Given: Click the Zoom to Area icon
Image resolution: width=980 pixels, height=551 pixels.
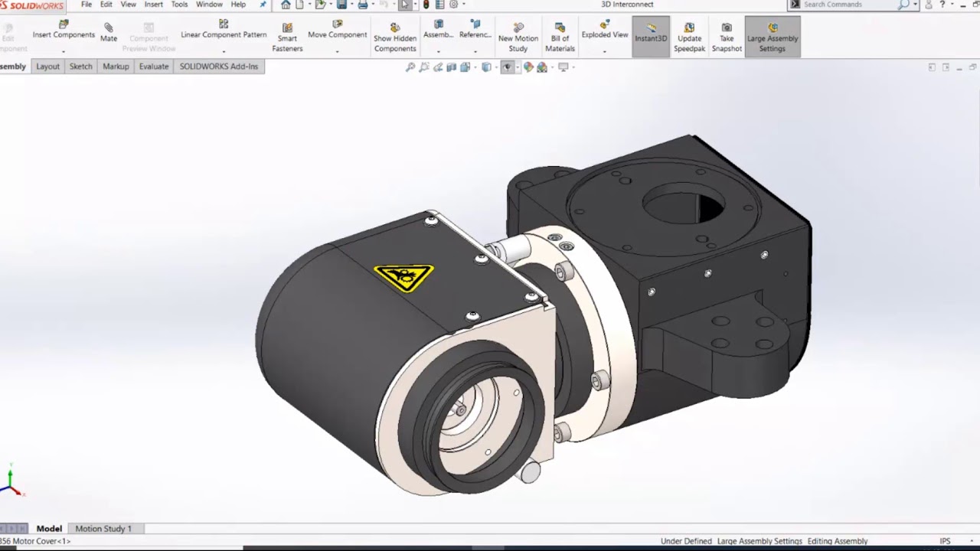Looking at the screenshot, I should click(424, 67).
